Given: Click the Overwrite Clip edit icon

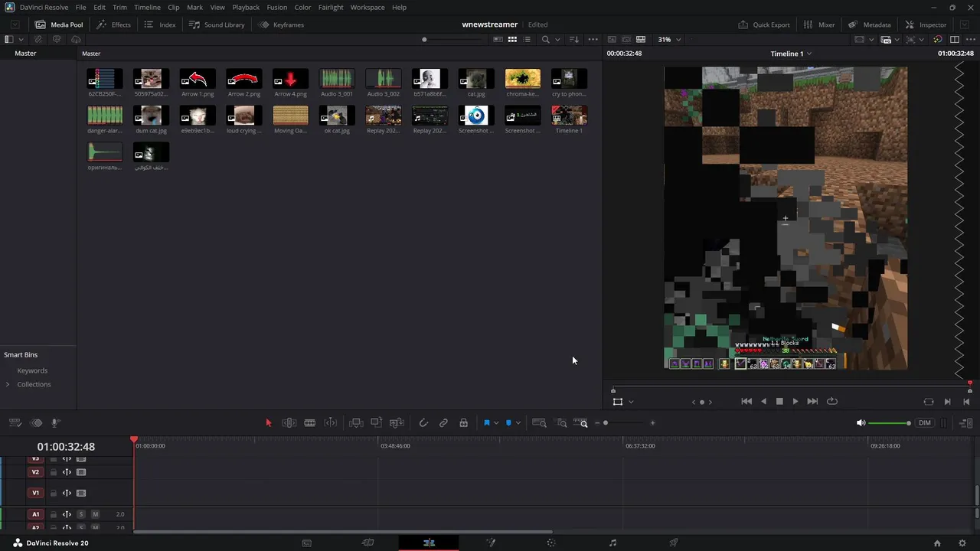Looking at the screenshot, I should click(x=376, y=422).
